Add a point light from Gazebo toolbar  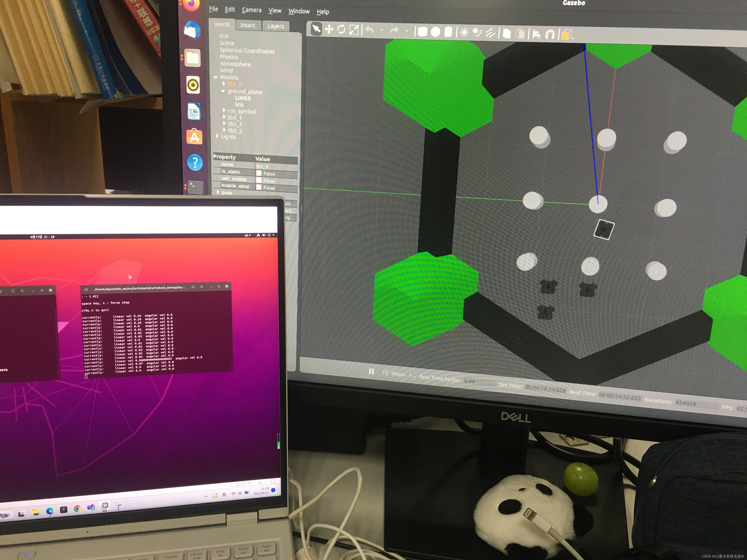tap(464, 32)
